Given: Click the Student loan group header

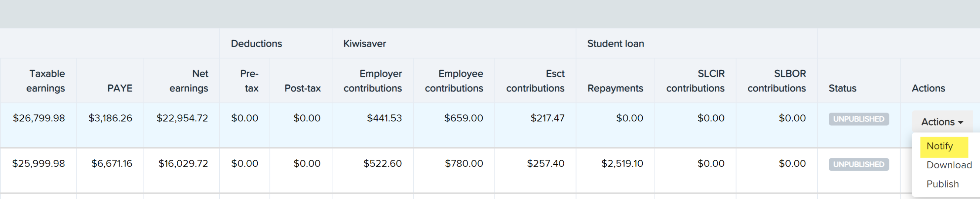Looking at the screenshot, I should [615, 44].
